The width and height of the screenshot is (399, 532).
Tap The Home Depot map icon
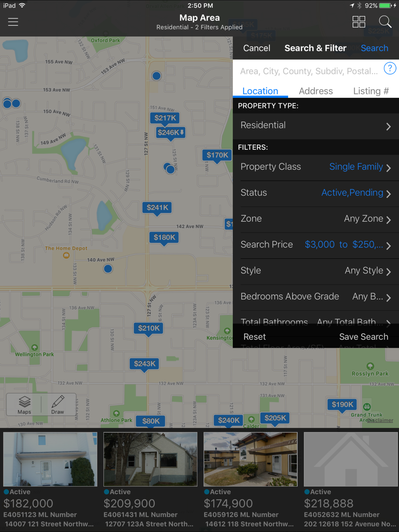click(66, 255)
